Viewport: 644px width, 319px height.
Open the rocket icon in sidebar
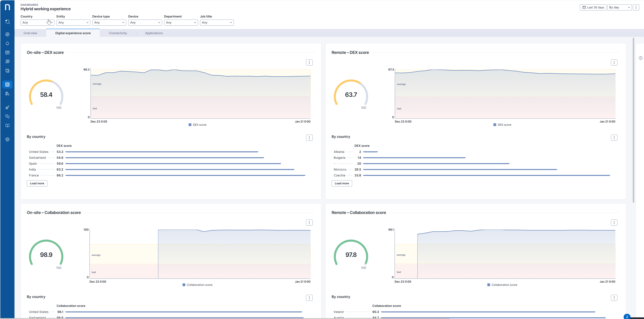tap(8, 107)
